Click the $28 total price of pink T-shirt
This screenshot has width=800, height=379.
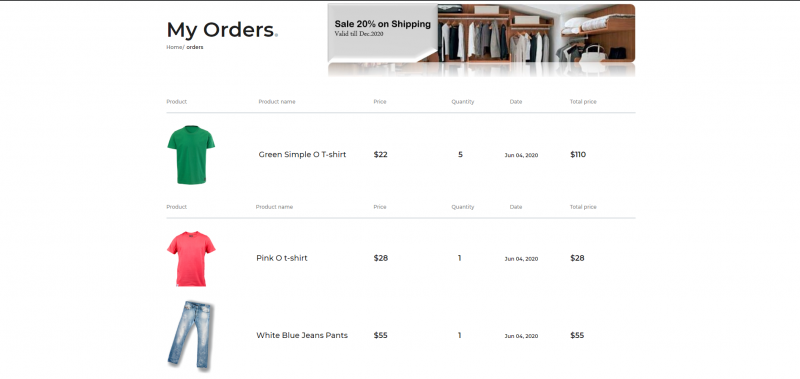click(577, 258)
